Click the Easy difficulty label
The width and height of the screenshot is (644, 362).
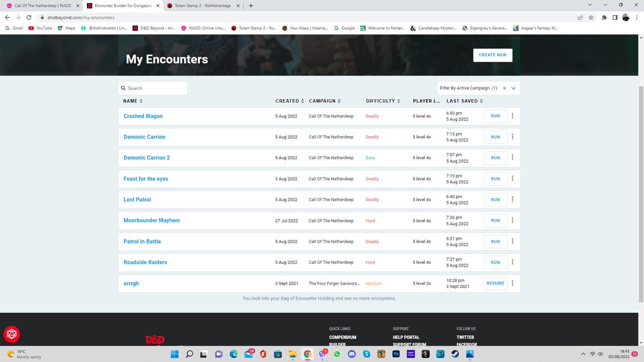(370, 158)
